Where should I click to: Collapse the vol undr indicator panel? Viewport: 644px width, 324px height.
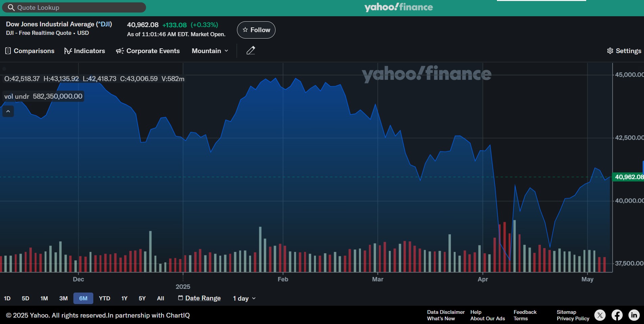coord(8,111)
